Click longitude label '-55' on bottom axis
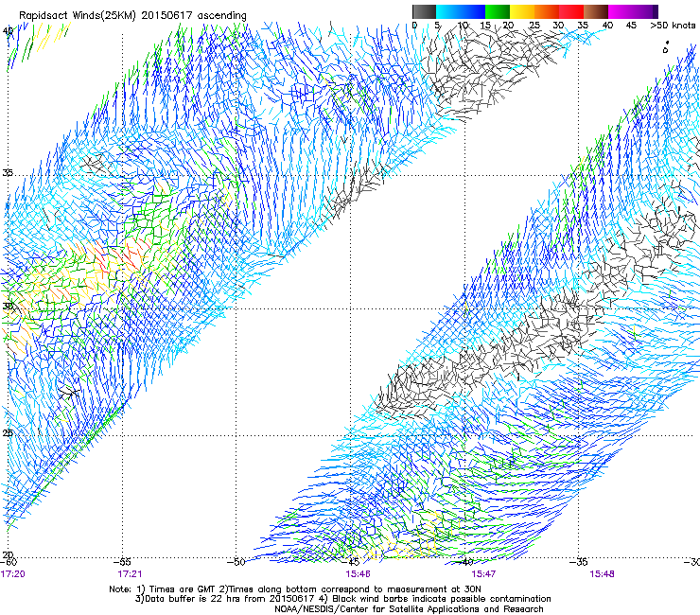Image resolution: width=700 pixels, height=615 pixels. [122, 562]
